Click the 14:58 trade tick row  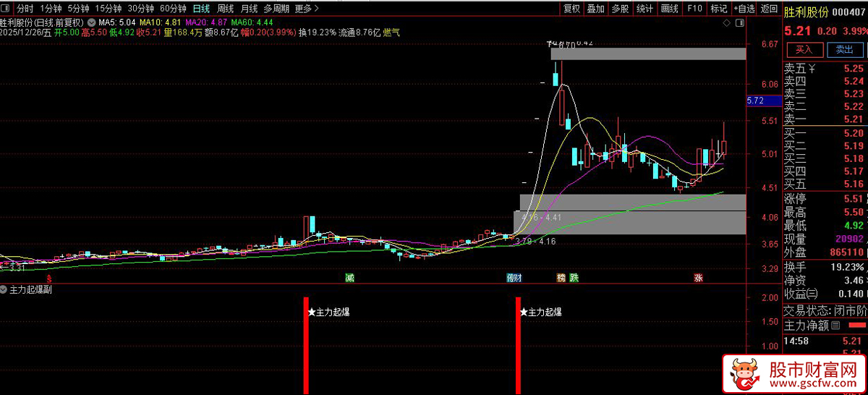pos(825,340)
